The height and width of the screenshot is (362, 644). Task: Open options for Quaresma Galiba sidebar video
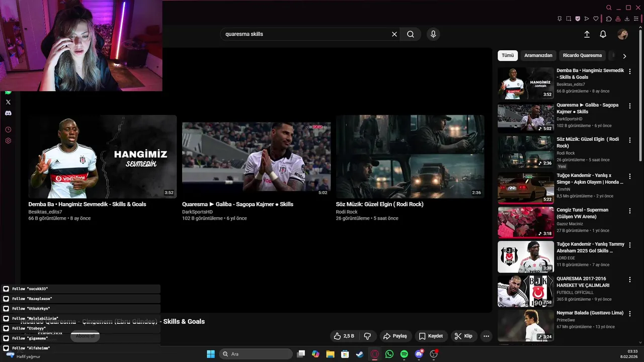click(629, 106)
